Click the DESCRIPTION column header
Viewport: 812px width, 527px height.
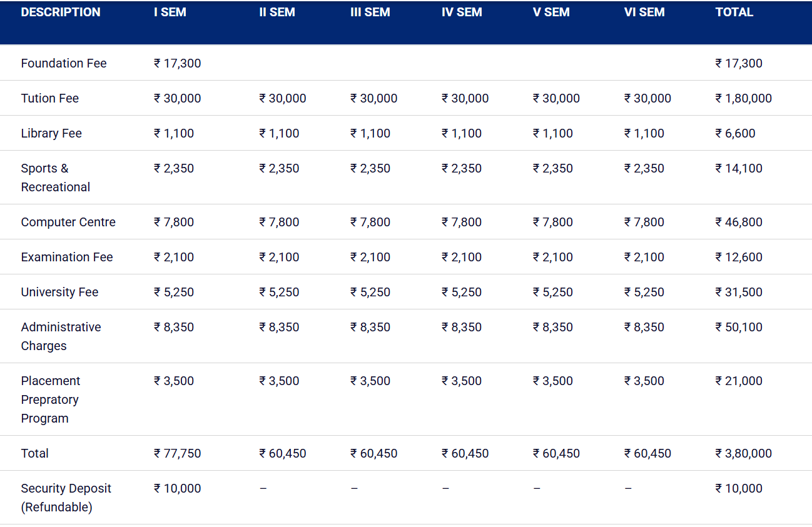click(x=61, y=13)
